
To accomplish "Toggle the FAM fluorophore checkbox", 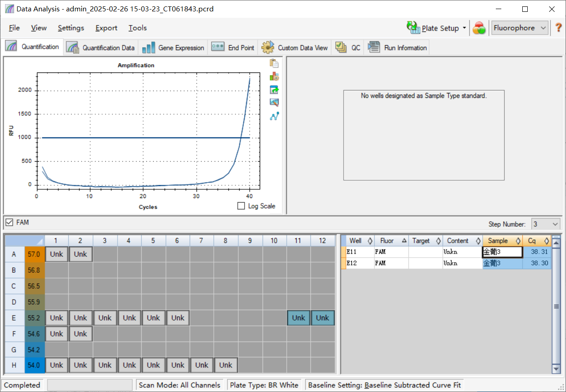I will coord(9,223).
